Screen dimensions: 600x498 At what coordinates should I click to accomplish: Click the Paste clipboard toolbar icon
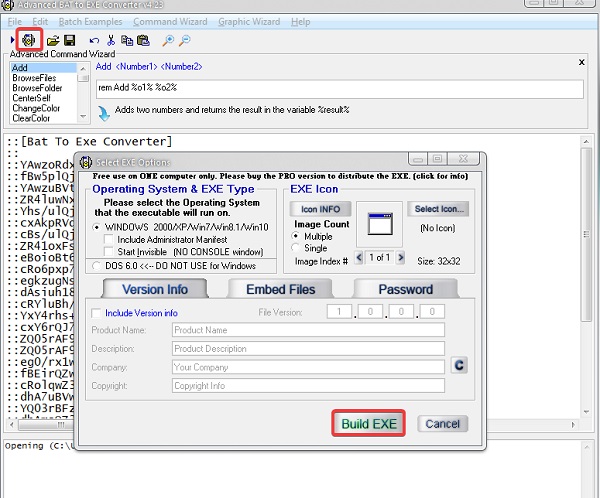(x=143, y=40)
